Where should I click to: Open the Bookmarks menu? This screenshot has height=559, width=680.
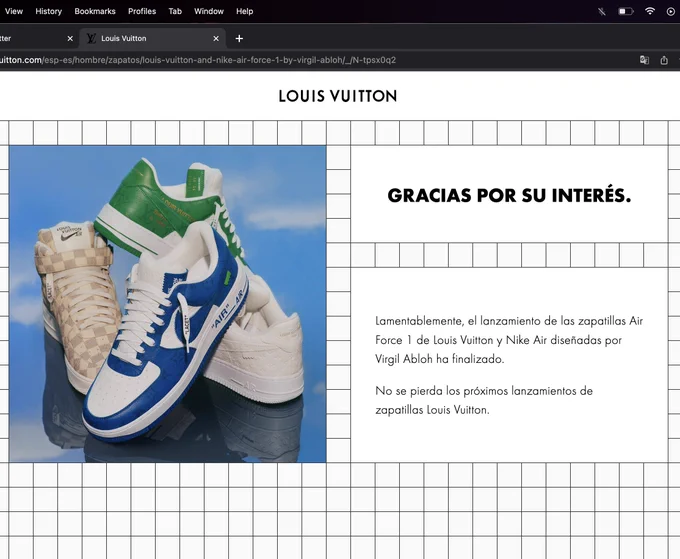click(95, 11)
